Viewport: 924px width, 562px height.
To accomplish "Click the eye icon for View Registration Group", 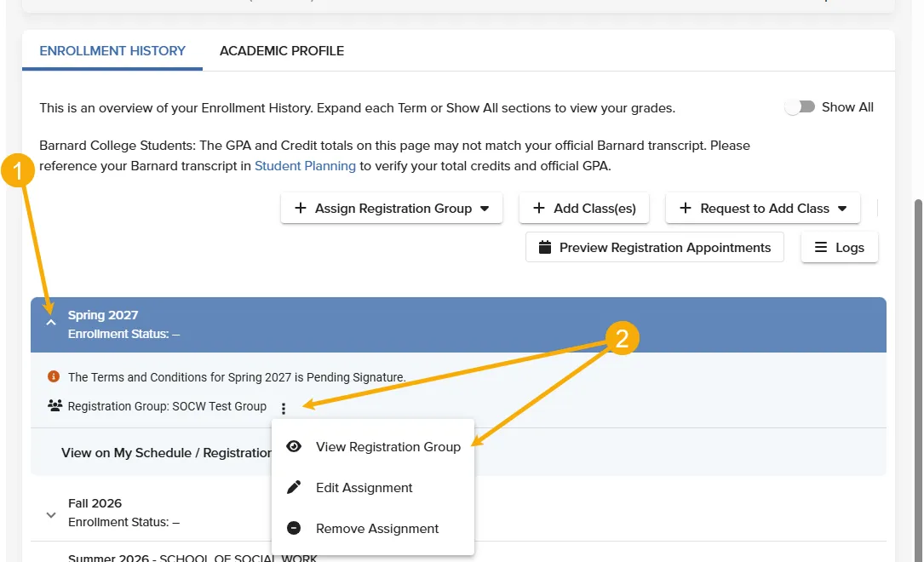I will click(x=294, y=446).
